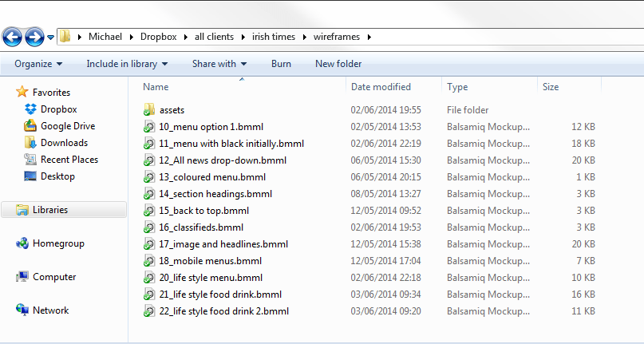This screenshot has width=644, height=344.
Task: Expand the arrow after 'wireframes' breadcrumb
Action: [x=369, y=37]
